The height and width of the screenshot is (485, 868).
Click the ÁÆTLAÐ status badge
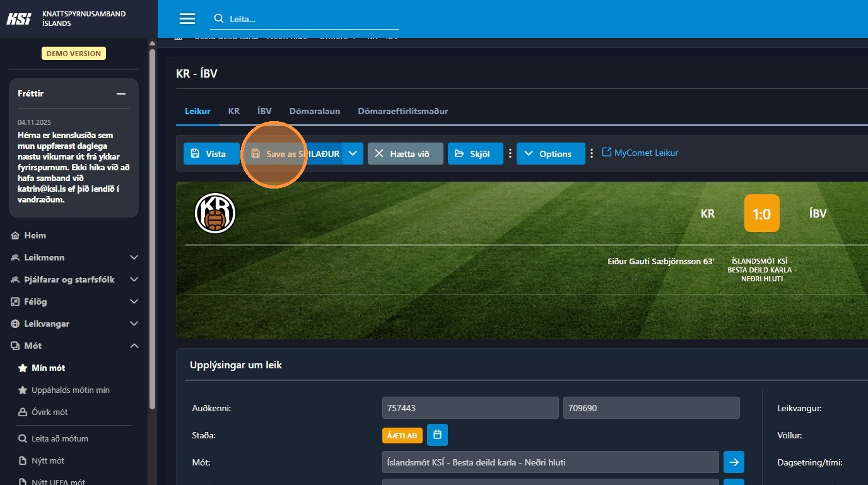click(x=402, y=436)
